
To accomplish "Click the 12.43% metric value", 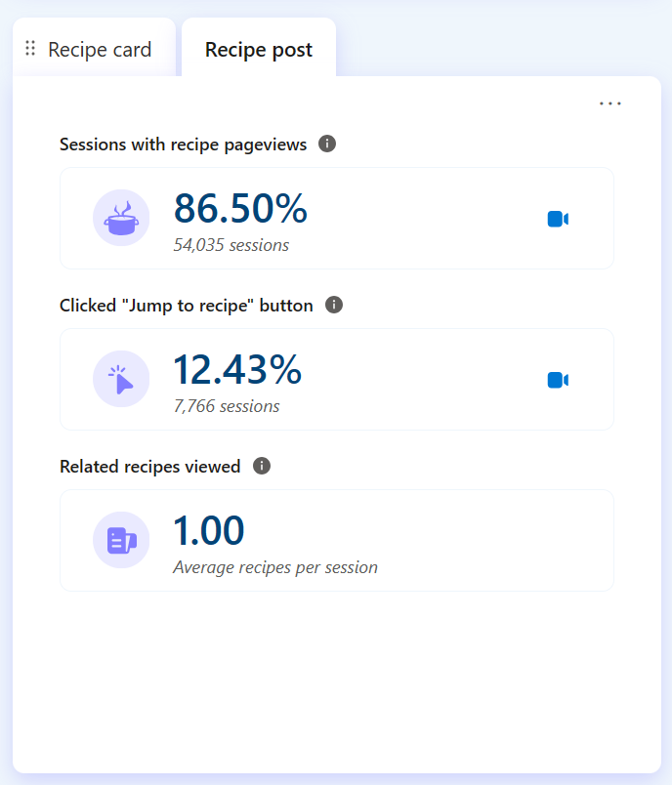I will pos(237,369).
